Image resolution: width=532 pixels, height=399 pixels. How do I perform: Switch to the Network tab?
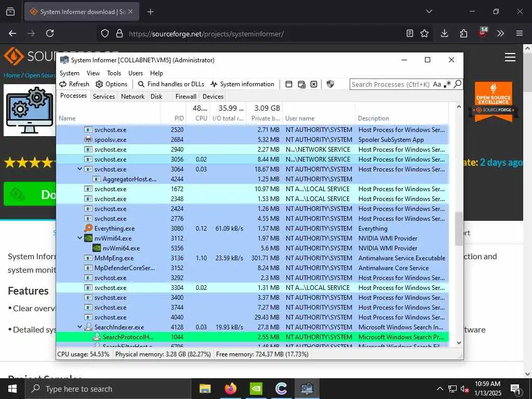coord(132,96)
